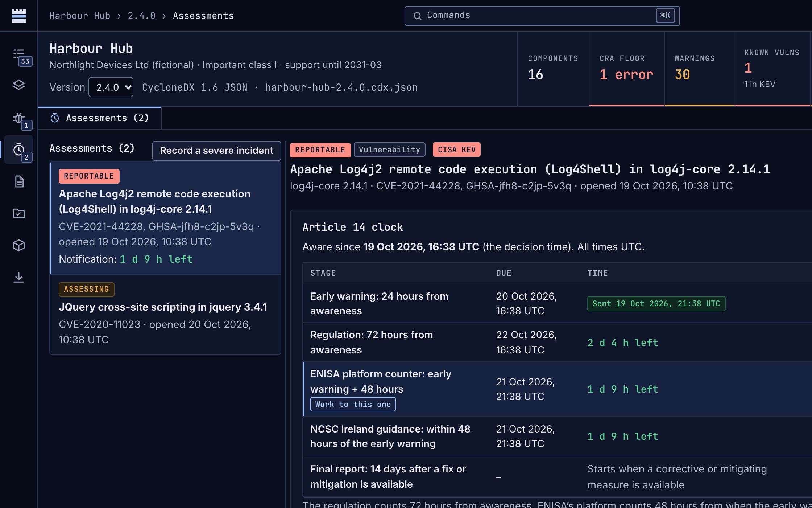This screenshot has height=508, width=812.
Task: Click harbour-hub-2.4.0.cdx.json filename text
Action: coord(341,87)
